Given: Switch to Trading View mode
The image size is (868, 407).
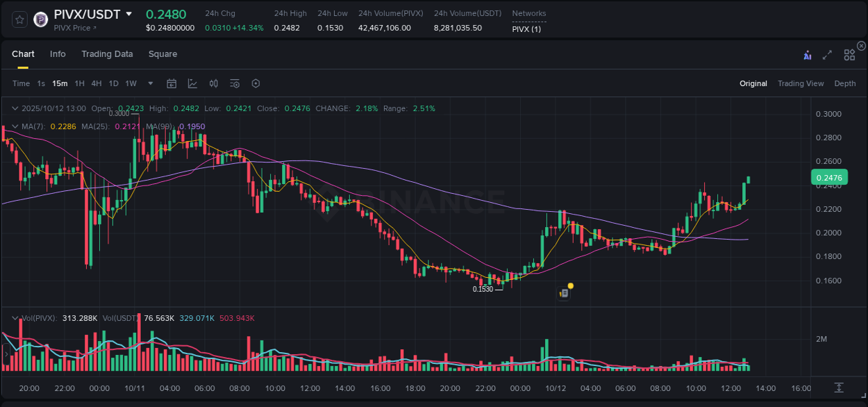Looking at the screenshot, I should tap(801, 83).
